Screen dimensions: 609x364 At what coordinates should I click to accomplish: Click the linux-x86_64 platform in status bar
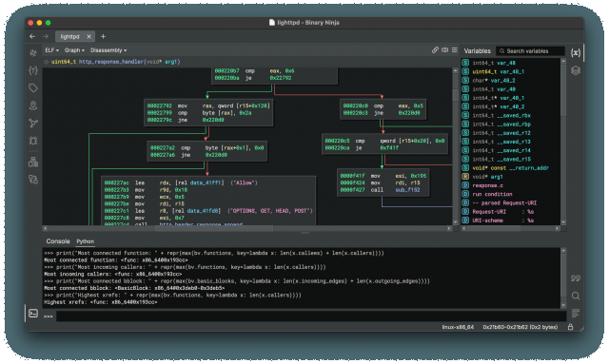pos(458,327)
